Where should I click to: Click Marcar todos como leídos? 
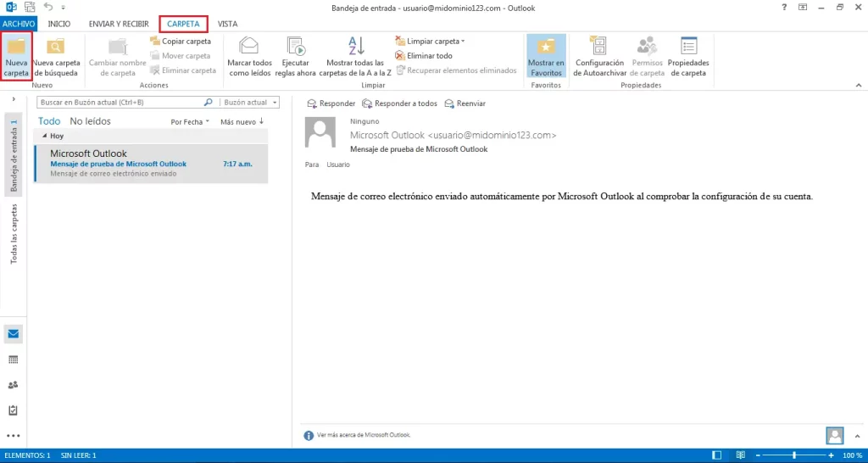pos(249,58)
